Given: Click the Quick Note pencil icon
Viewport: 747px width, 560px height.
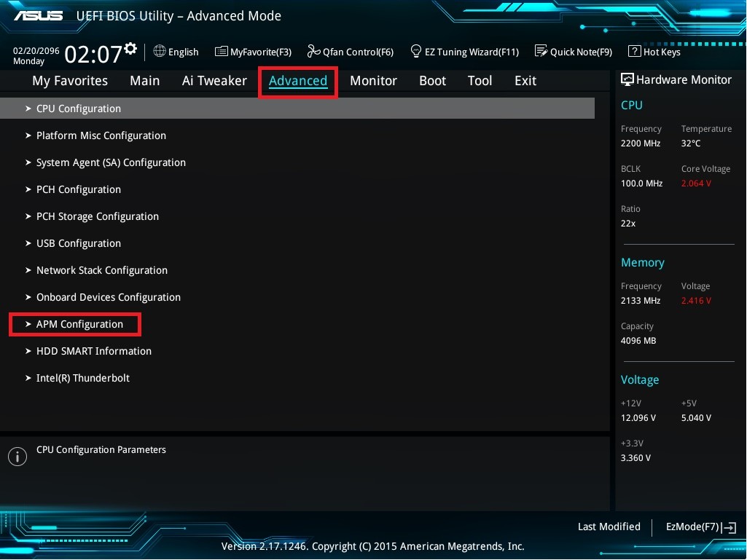Looking at the screenshot, I should (x=541, y=51).
